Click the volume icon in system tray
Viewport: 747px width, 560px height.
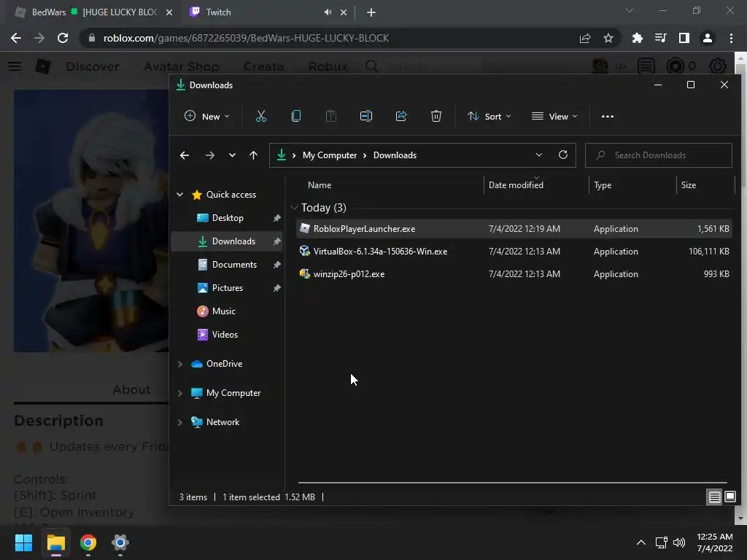679,542
